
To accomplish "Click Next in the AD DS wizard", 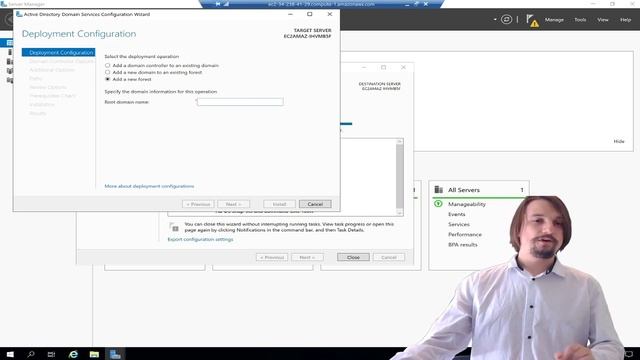I will point(233,204).
